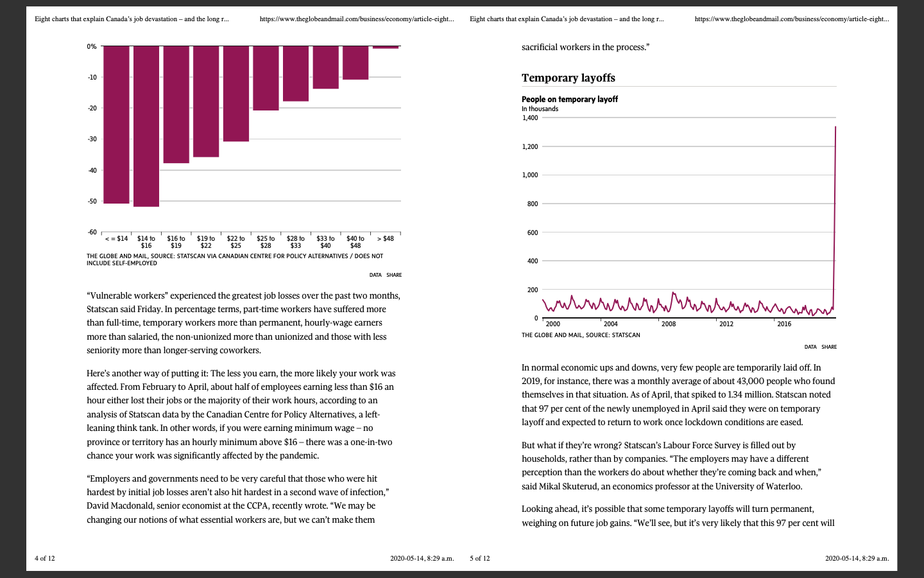Click the 'People on temporary layoff' chart title

(570, 99)
